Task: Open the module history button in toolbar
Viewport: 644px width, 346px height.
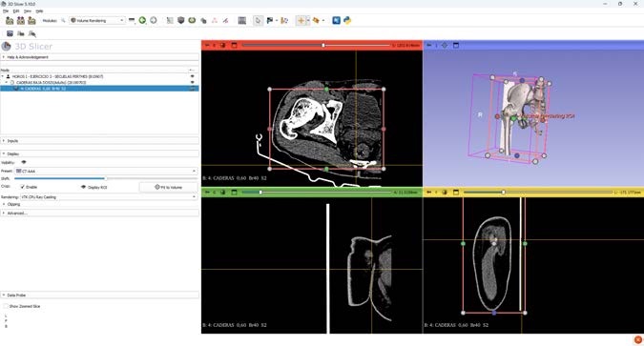Action: [132, 21]
